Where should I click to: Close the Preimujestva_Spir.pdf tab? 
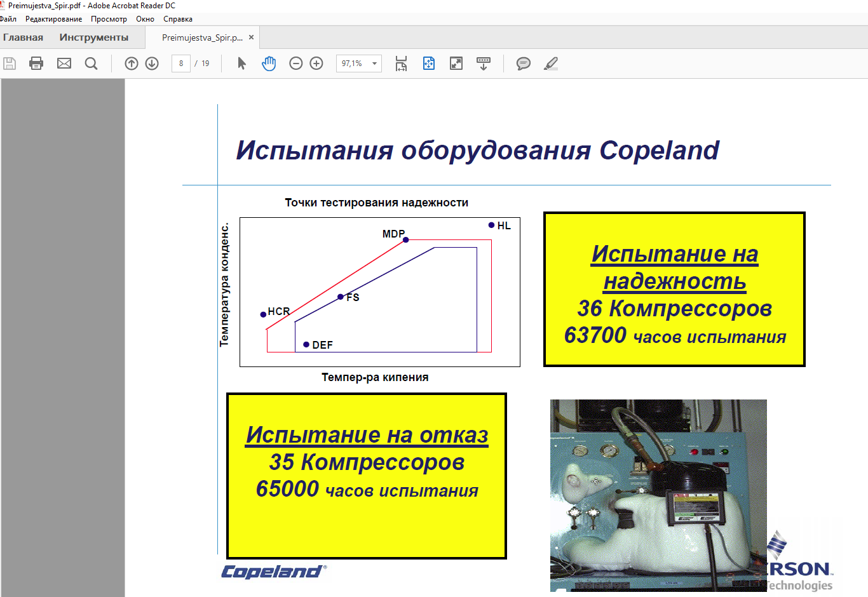(x=251, y=37)
